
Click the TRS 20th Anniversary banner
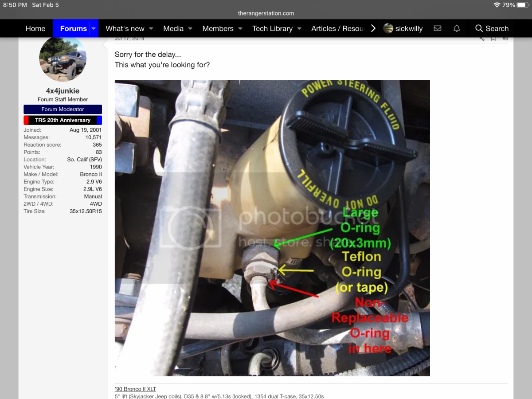pyautogui.click(x=63, y=120)
